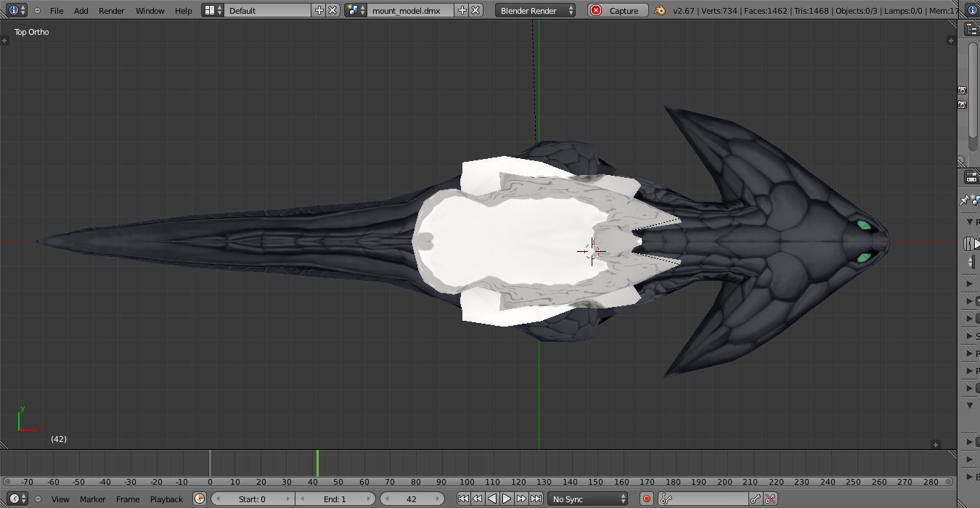Jump to the first frame

(463, 499)
